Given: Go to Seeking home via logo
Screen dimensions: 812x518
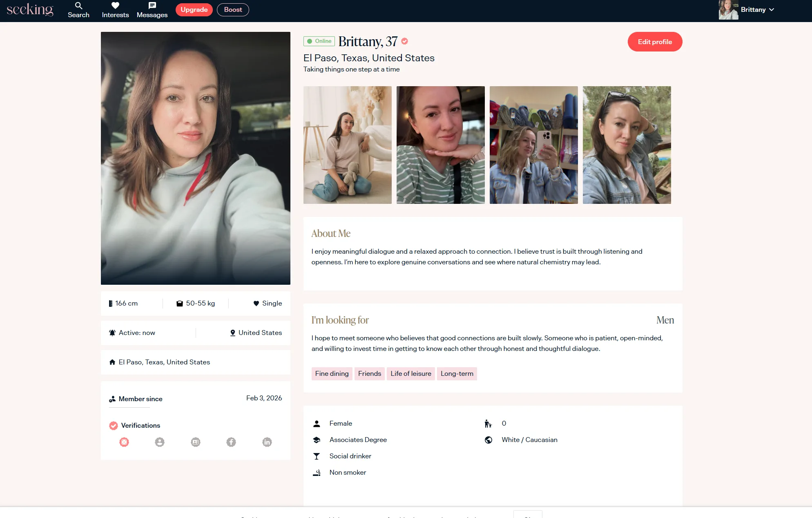Looking at the screenshot, I should click(30, 10).
